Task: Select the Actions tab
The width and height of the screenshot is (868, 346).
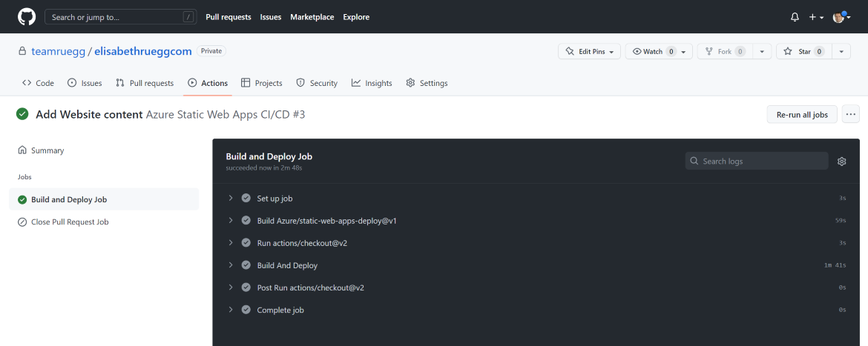Action: pyautogui.click(x=208, y=83)
